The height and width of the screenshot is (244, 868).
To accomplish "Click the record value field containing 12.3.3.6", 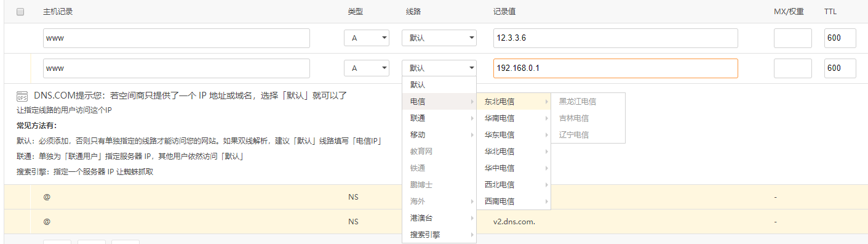I will 615,38.
